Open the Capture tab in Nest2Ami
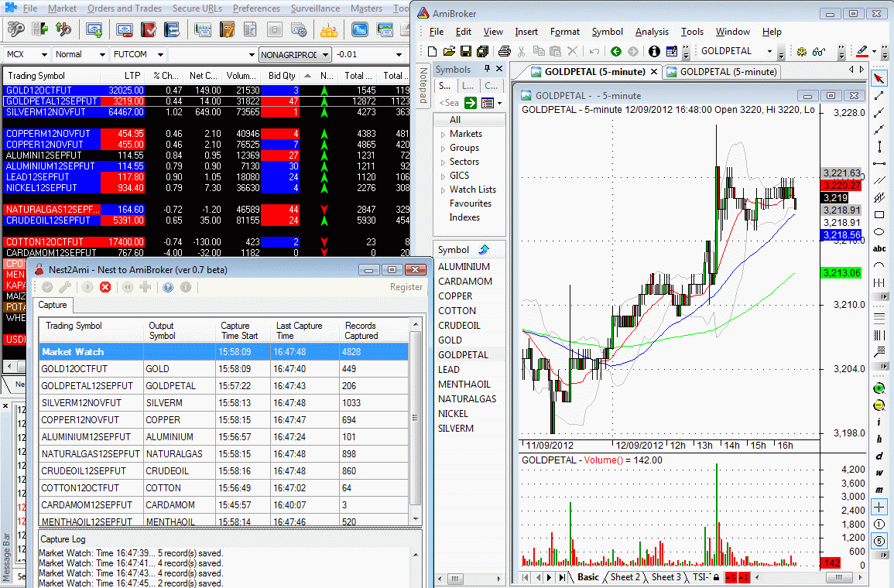Screen dimensions: 894x588 (x=53, y=305)
